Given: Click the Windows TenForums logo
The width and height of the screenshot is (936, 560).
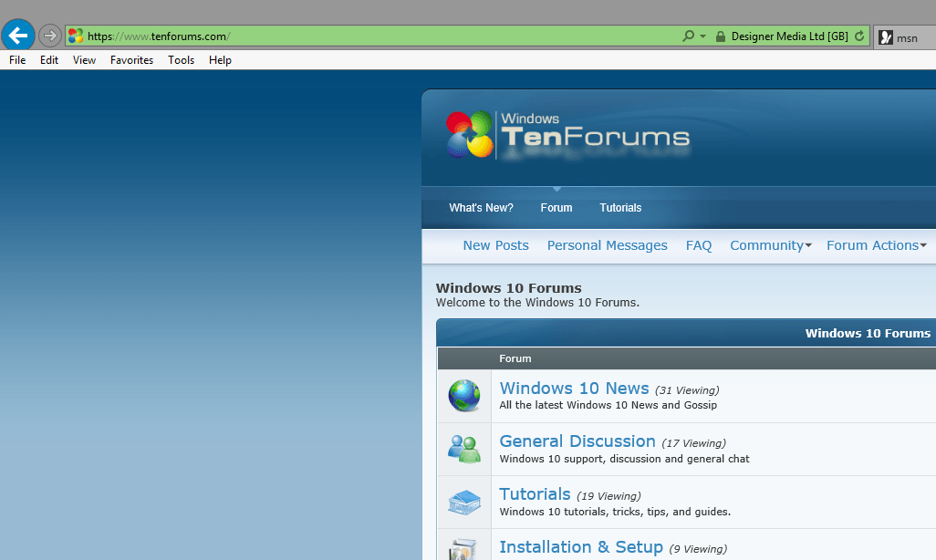Looking at the screenshot, I should 567,136.
